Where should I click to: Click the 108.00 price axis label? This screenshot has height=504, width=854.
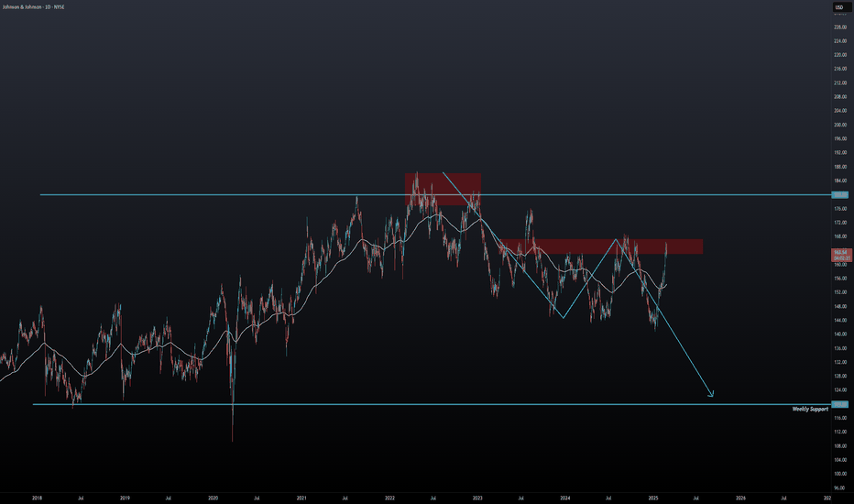pyautogui.click(x=840, y=445)
